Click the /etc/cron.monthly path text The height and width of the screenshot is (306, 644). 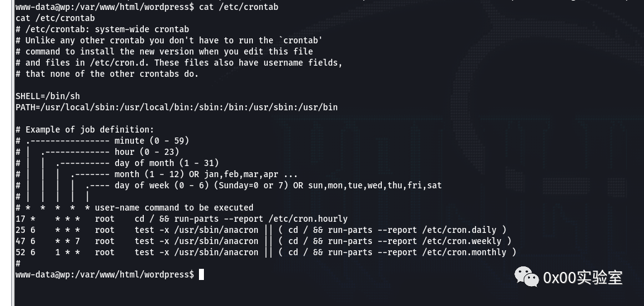click(464, 252)
